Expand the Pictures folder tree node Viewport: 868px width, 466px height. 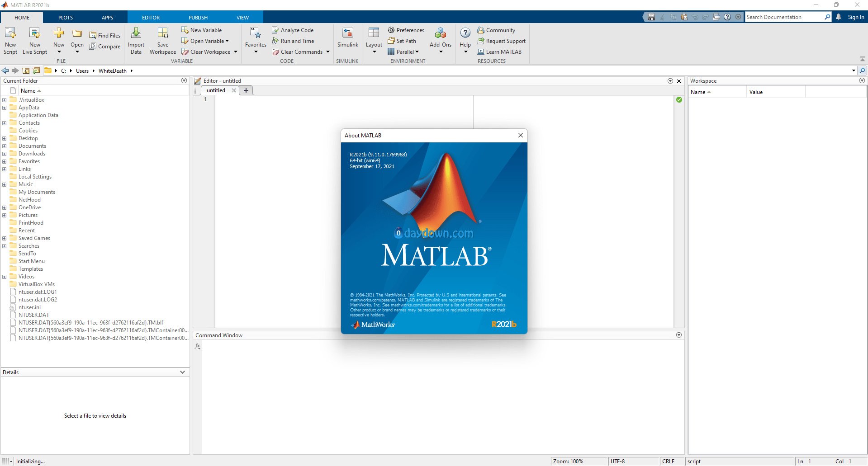[4, 215]
